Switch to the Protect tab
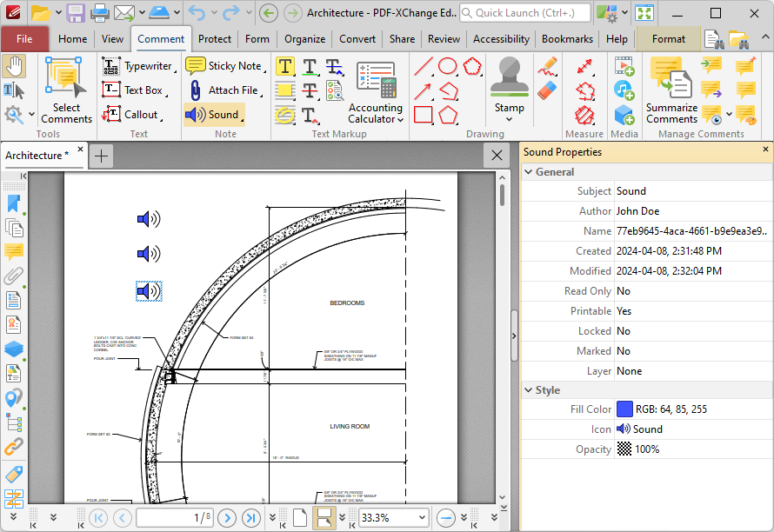This screenshot has width=774, height=532. click(x=215, y=39)
